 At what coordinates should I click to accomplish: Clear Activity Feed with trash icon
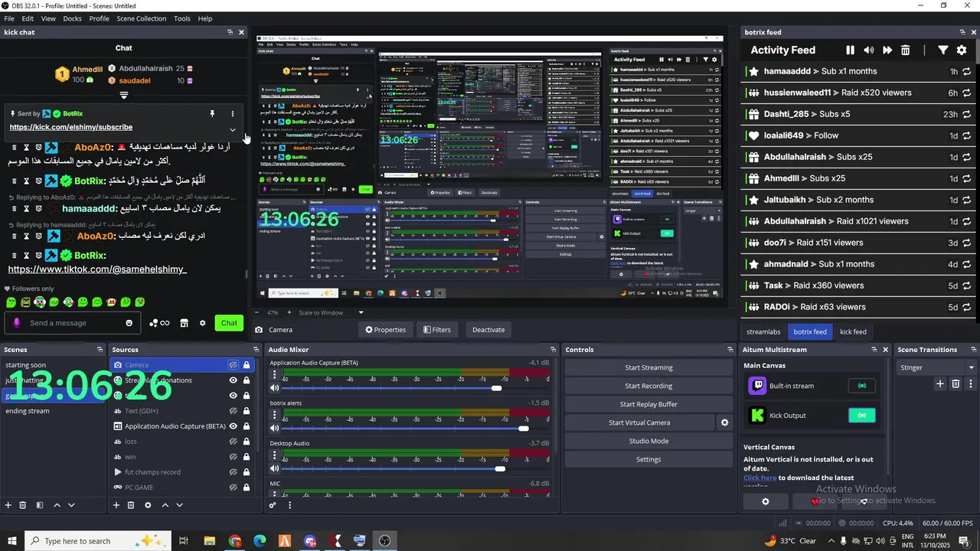(906, 50)
